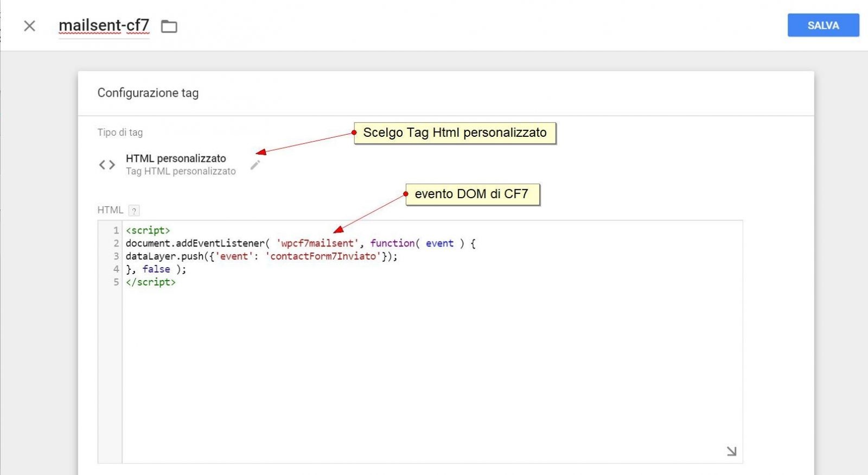Viewport: 868px width, 475px height.
Task: Click the 'function' keyword in line 2
Action: click(392, 244)
